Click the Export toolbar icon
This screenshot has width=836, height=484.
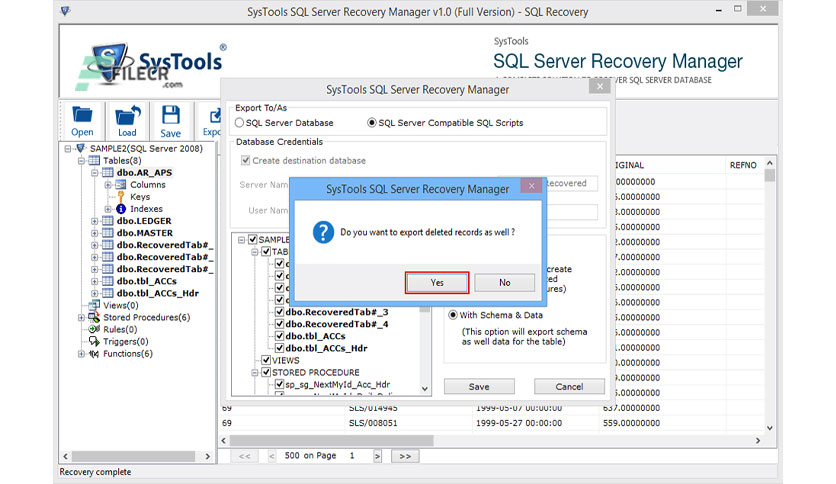(x=214, y=116)
